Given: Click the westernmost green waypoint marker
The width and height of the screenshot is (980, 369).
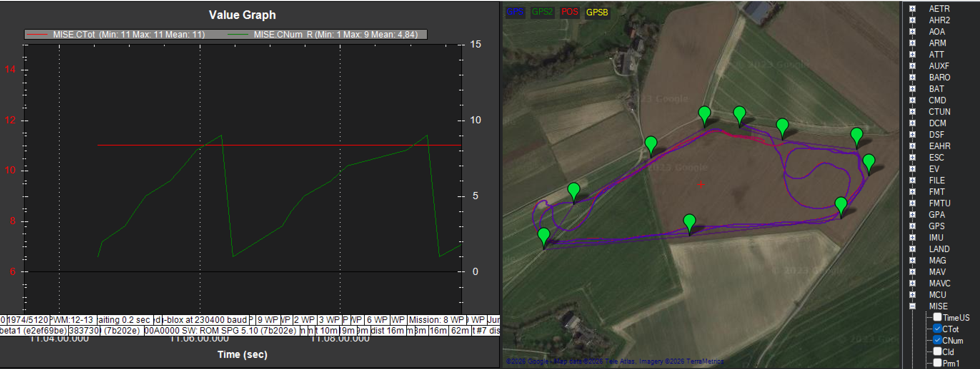Looking at the screenshot, I should pos(544,235).
